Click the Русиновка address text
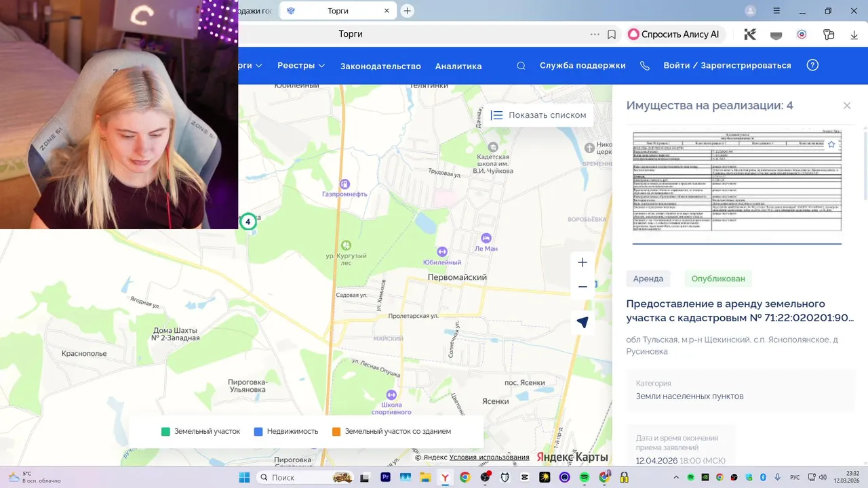This screenshot has height=488, width=868. [x=647, y=352]
